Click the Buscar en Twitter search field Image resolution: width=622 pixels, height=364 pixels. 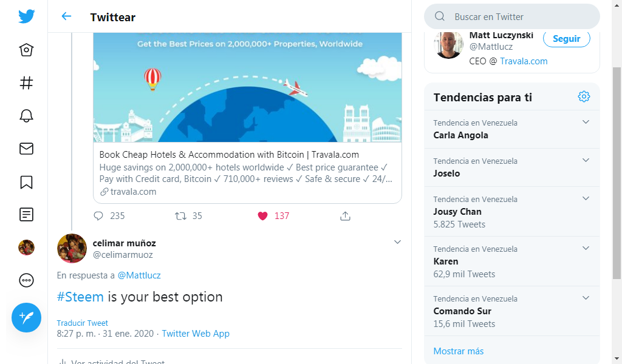tap(511, 16)
